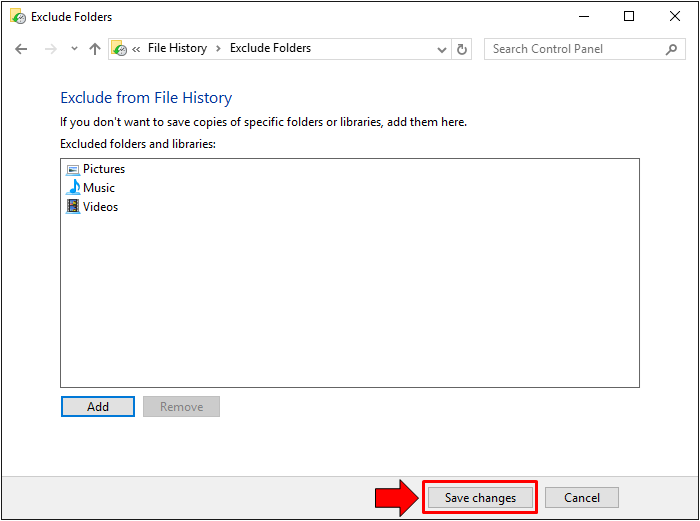Click the Exclude Folders breadcrumb
The height and width of the screenshot is (521, 700).
tap(270, 48)
